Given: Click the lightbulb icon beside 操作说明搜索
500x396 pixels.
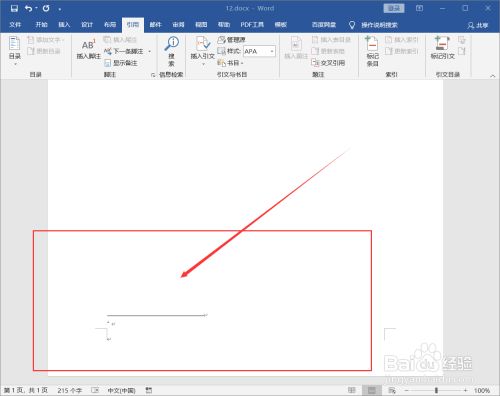Looking at the screenshot, I should point(352,25).
